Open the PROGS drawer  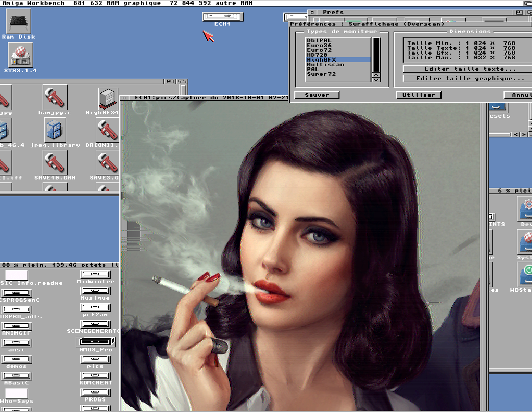pyautogui.click(x=95, y=392)
